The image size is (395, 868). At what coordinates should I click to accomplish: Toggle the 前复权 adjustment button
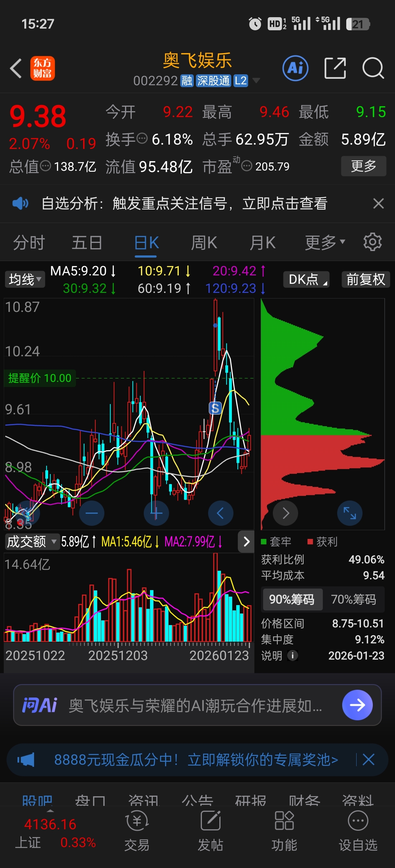click(366, 280)
